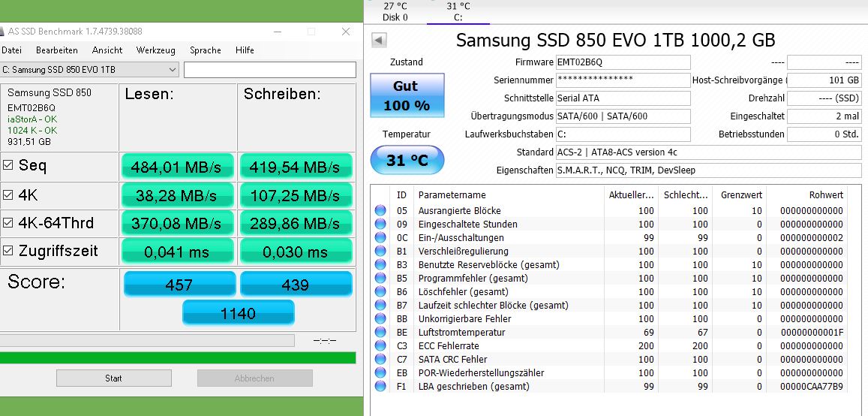
Task: Click the Eigenschaften field S.M.A.R.T., NCQ, TRIM, DevSleep
Action: [708, 170]
